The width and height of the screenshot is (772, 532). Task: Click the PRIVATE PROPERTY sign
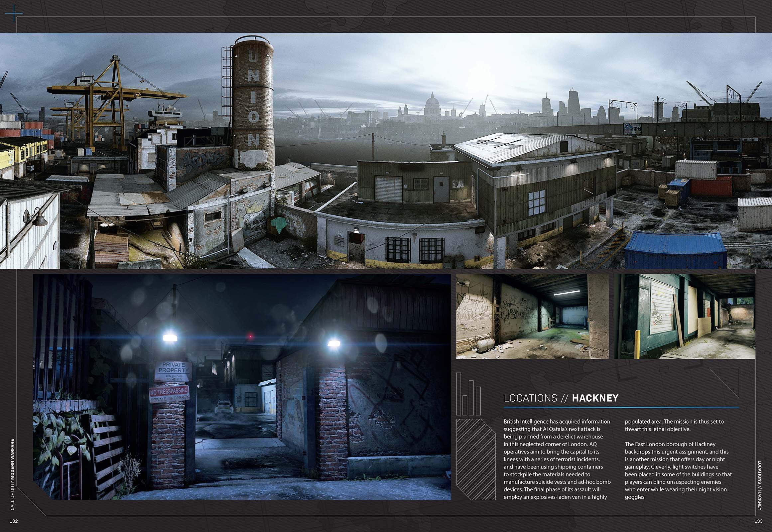[x=173, y=371]
